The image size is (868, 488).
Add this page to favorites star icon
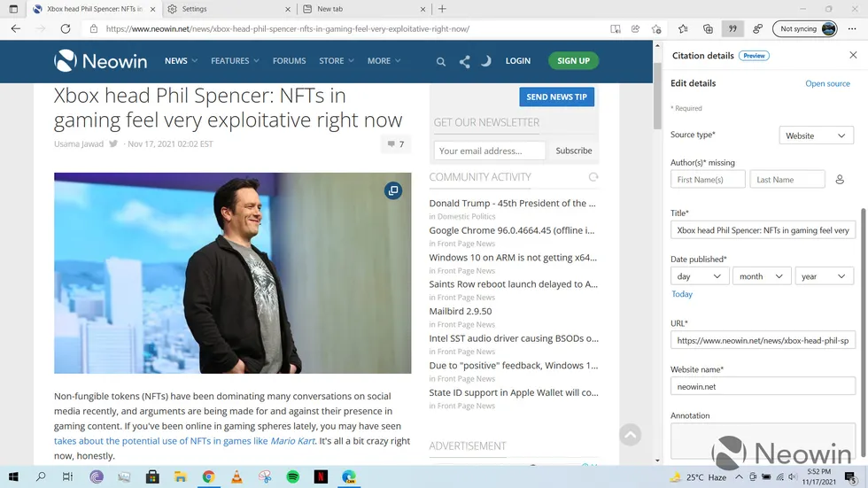[x=656, y=28]
